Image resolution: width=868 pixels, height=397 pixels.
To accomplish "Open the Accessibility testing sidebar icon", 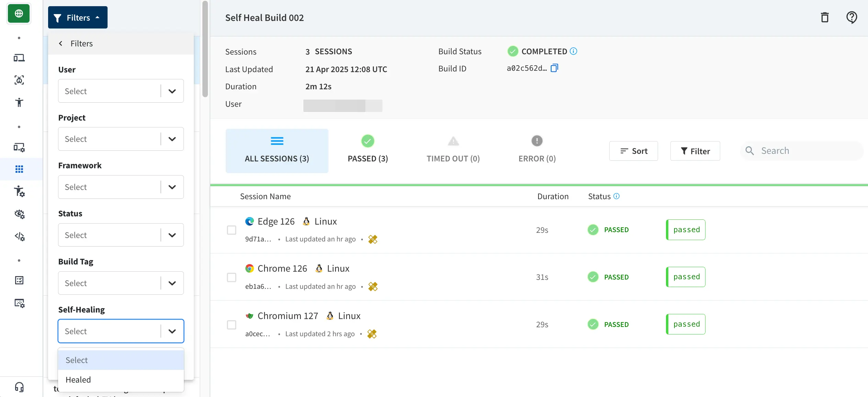I will [x=19, y=102].
